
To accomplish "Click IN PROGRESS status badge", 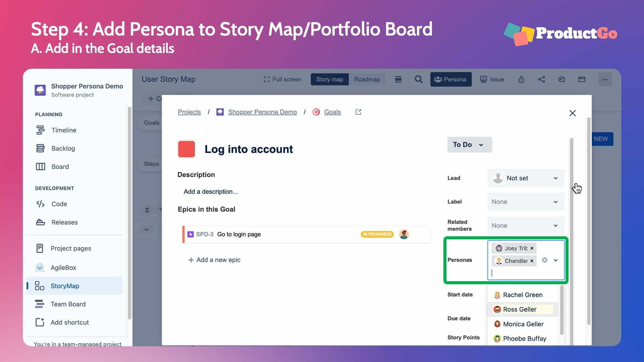I will [377, 234].
